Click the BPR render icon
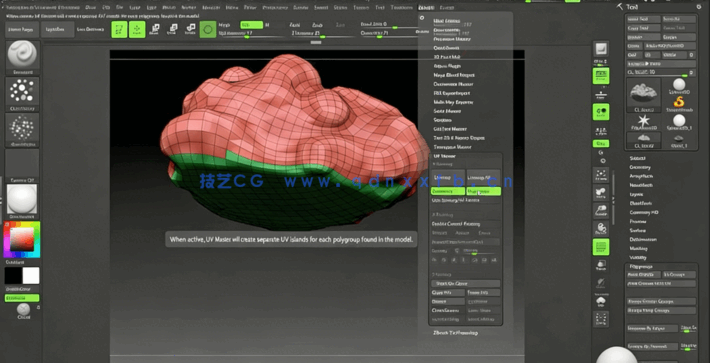The width and height of the screenshot is (710, 363). pyautogui.click(x=601, y=49)
